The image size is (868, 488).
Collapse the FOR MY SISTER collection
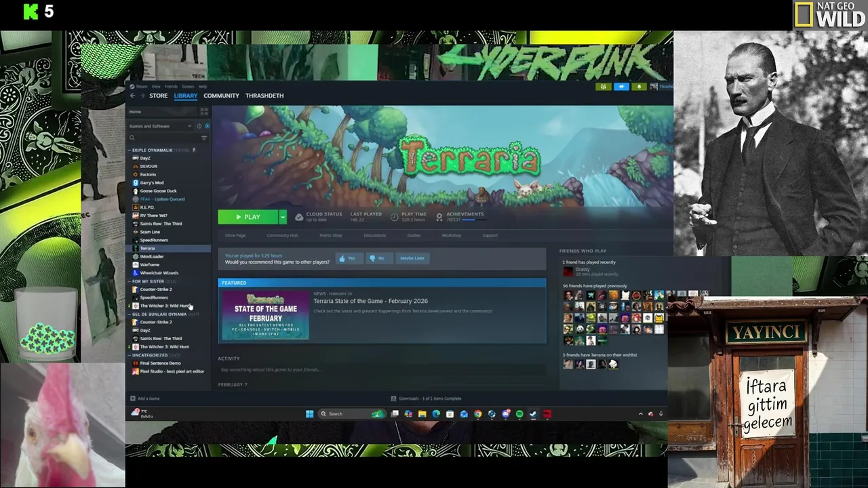point(130,281)
